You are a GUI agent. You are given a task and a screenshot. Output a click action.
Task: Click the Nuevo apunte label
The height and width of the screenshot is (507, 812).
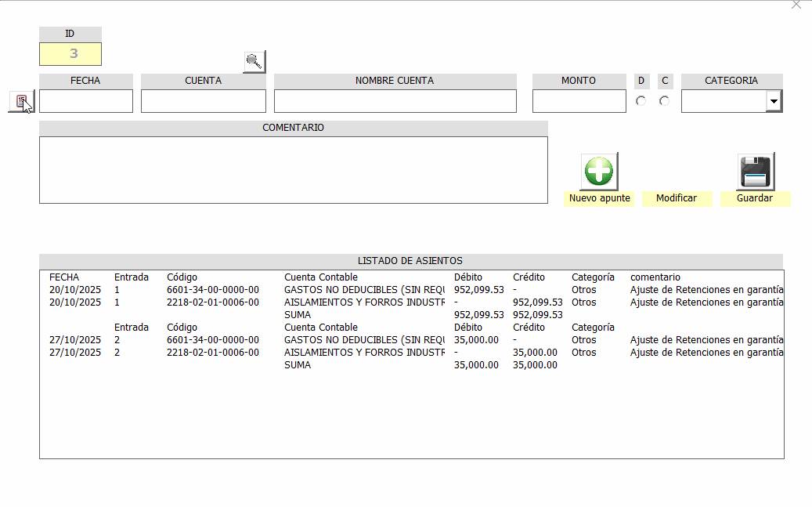[599, 198]
